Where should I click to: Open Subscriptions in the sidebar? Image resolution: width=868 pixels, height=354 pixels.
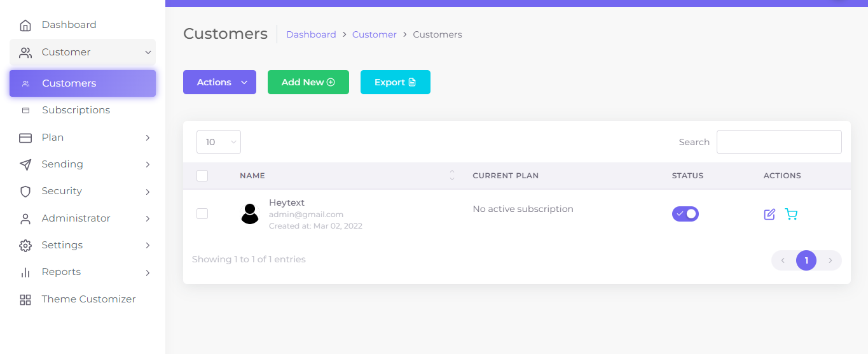click(x=76, y=110)
